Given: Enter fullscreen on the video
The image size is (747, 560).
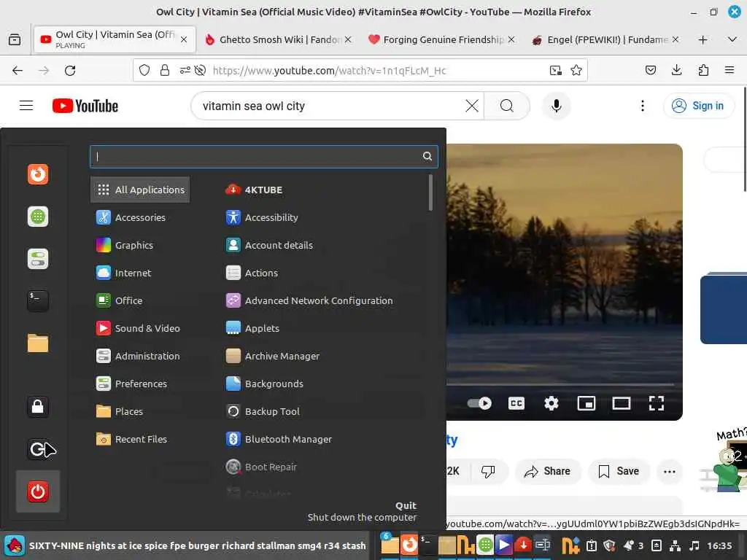Looking at the screenshot, I should click(657, 403).
